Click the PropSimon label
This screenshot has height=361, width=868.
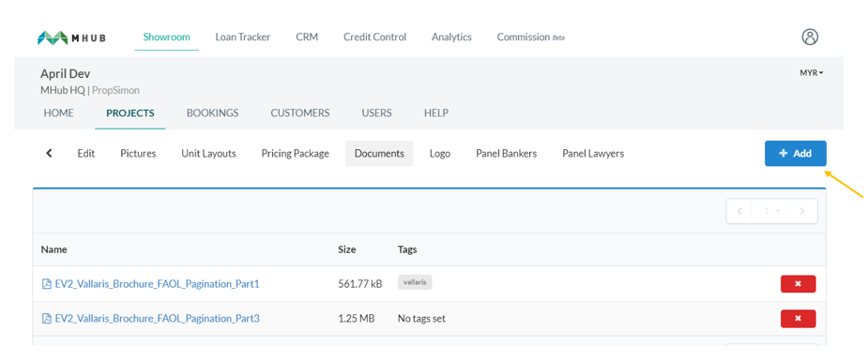(x=115, y=90)
